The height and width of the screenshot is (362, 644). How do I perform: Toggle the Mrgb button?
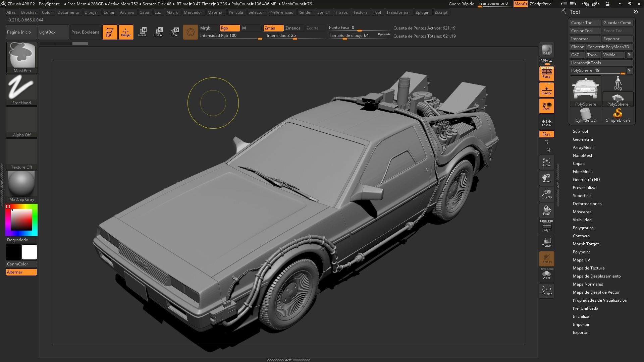[x=209, y=28]
